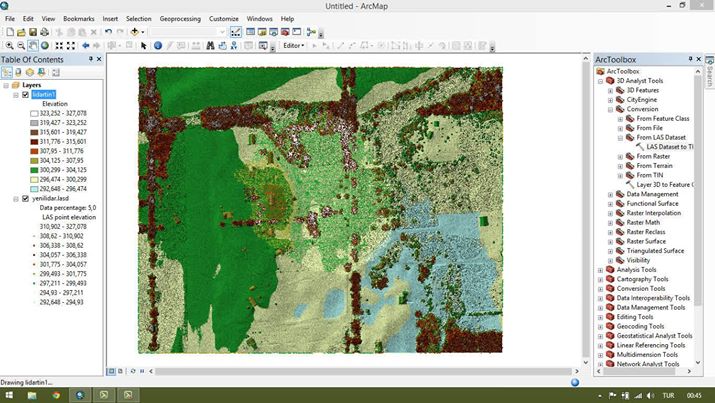Screen dimensions: 715x403
Task: Collapse the lidartin1 layer legend
Action: click(x=16, y=95)
